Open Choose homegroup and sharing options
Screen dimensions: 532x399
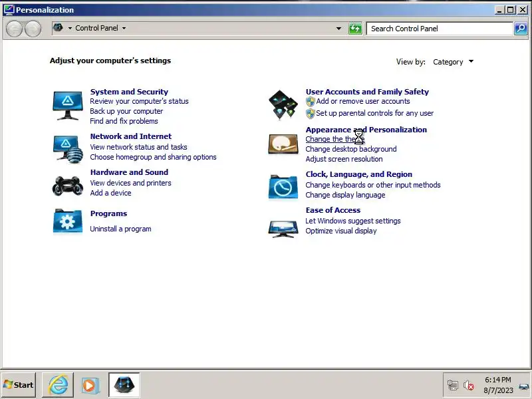click(153, 157)
